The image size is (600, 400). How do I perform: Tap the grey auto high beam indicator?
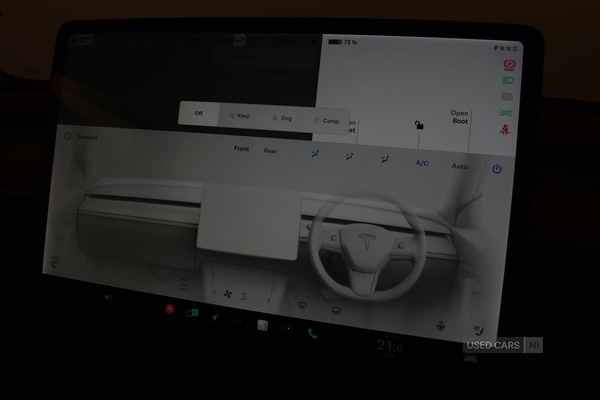(507, 96)
